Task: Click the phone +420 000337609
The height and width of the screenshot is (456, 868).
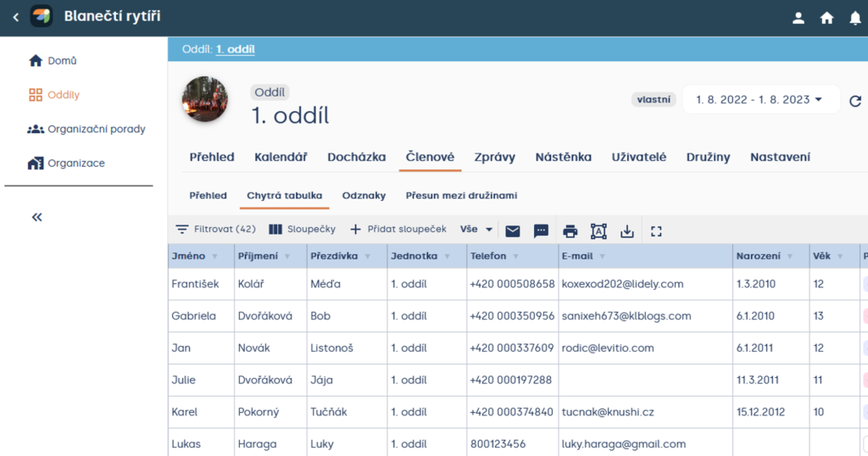Action: [x=511, y=348]
